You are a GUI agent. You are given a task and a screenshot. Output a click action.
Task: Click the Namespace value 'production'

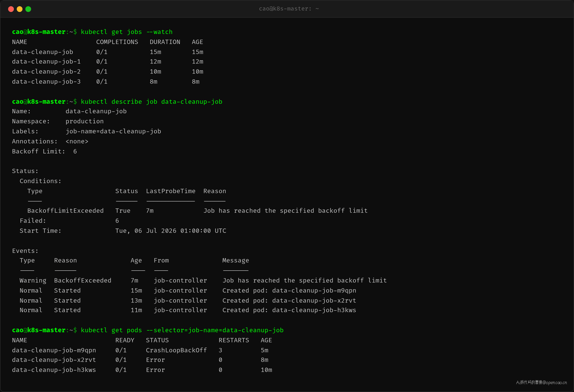pyautogui.click(x=84, y=121)
